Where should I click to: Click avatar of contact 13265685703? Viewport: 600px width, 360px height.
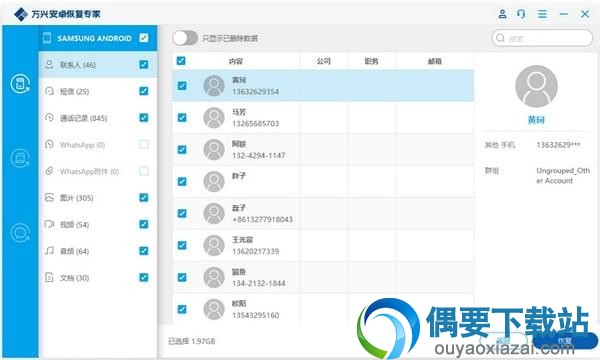(x=214, y=117)
